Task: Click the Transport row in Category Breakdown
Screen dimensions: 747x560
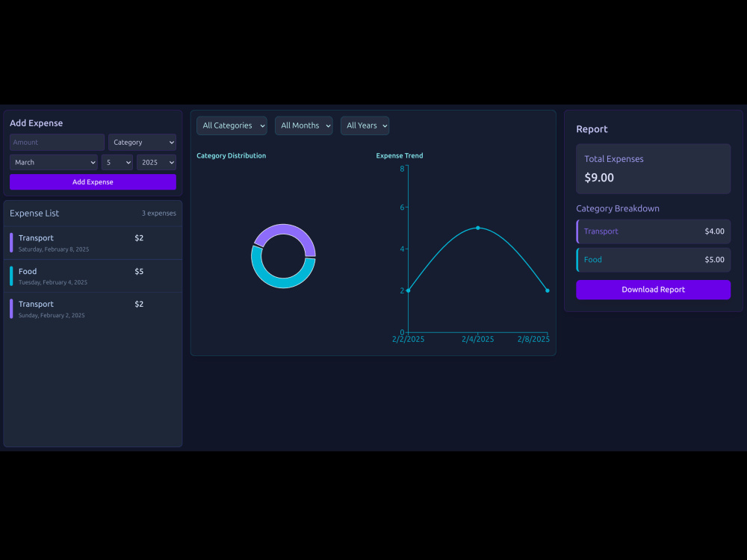Action: pyautogui.click(x=653, y=231)
